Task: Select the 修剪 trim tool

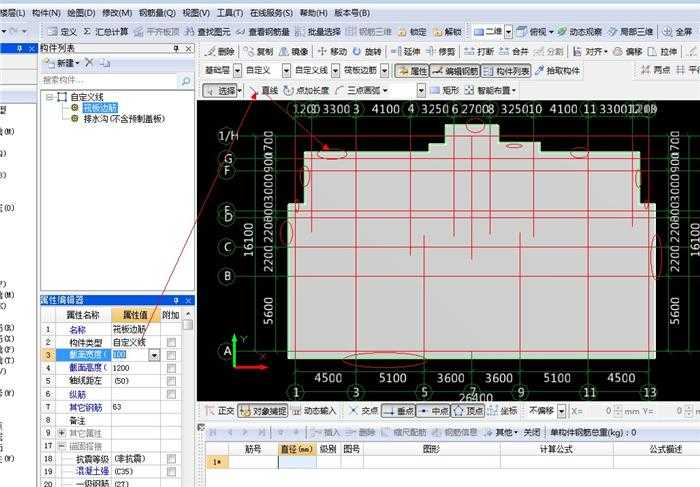Action: [441, 52]
